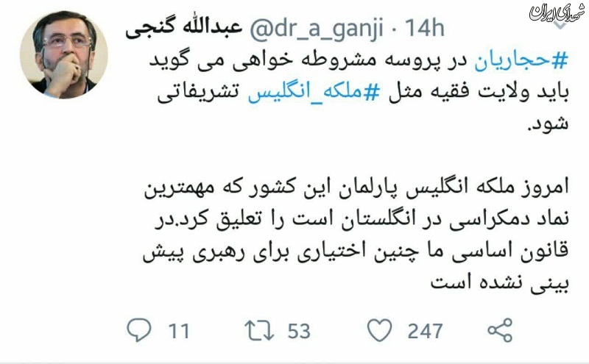
Task: Click the شهدای ایران watermark logo
Action: click(557, 13)
